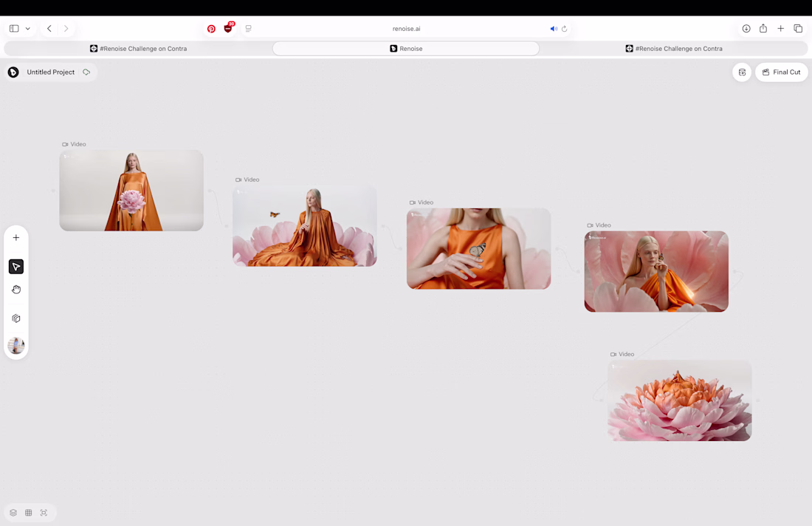Click the Video label above the seated woman clip
Image resolution: width=812 pixels, height=526 pixels.
tap(247, 180)
